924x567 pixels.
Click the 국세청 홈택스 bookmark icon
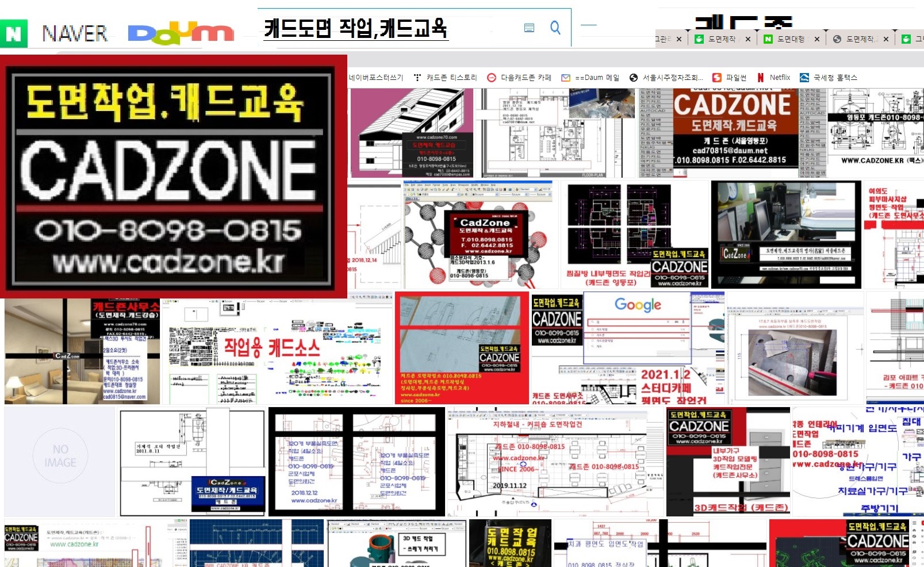pos(804,78)
